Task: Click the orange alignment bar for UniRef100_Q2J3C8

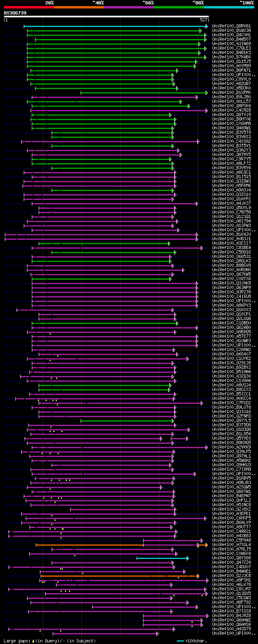Action: (x=120, y=576)
